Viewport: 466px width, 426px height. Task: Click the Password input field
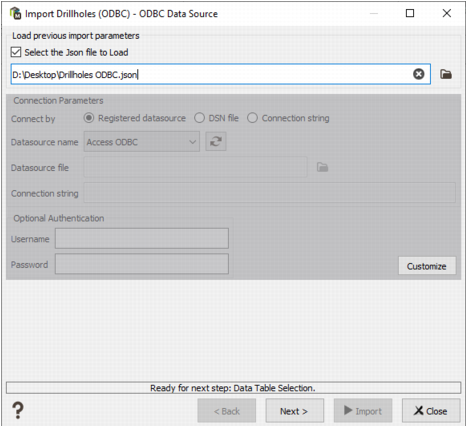click(x=142, y=264)
